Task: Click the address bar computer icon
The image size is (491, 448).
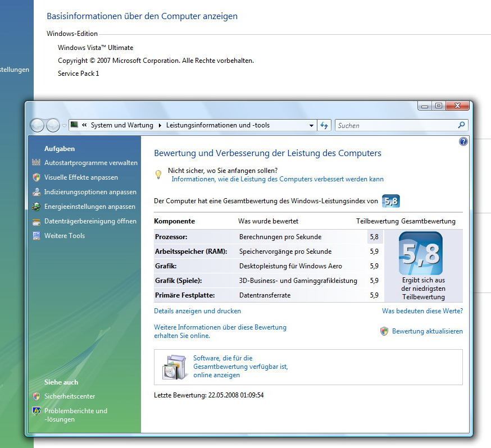Action: (74, 125)
